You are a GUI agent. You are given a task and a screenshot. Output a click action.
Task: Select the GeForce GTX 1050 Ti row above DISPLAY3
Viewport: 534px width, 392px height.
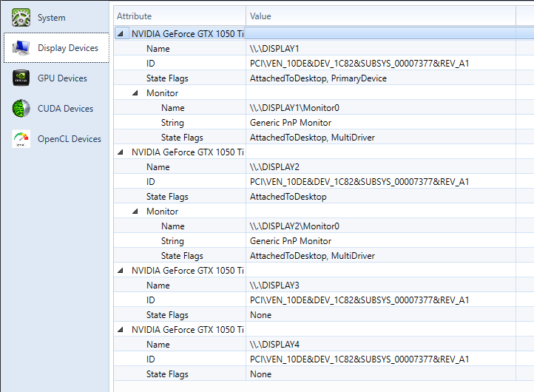323,271
